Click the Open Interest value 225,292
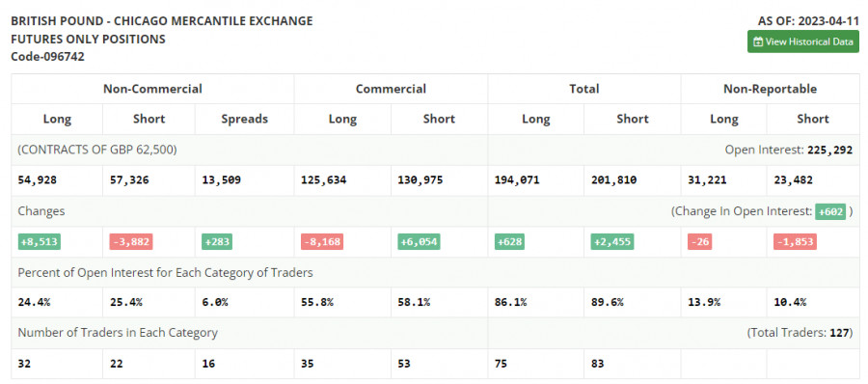 point(829,150)
